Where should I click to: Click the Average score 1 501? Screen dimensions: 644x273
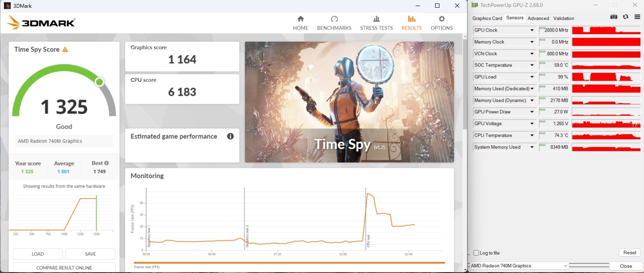[x=63, y=172]
